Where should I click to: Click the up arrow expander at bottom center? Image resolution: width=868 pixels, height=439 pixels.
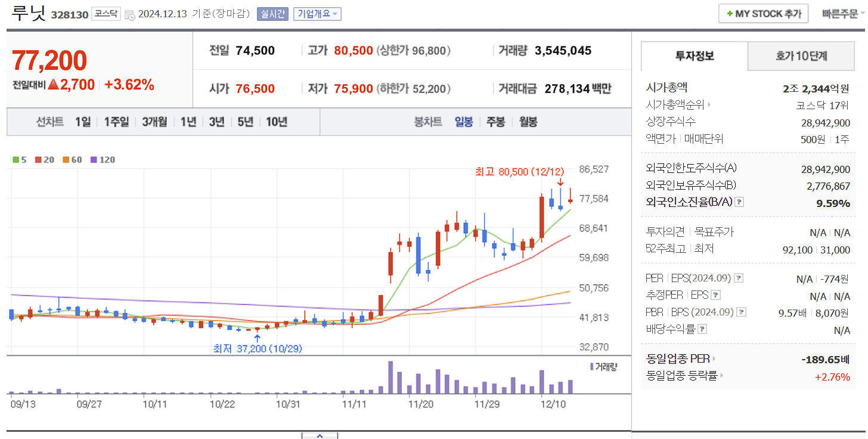point(320,436)
